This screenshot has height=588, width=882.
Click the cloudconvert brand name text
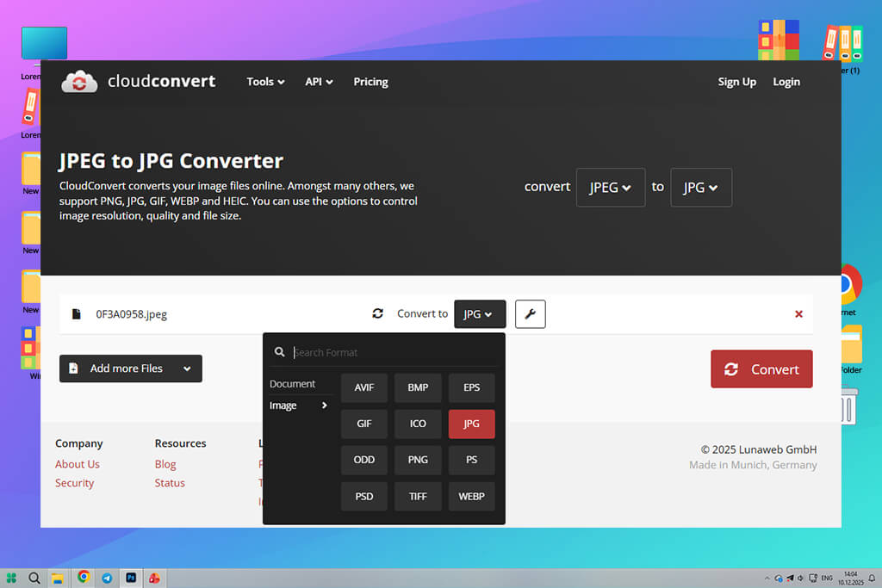click(x=161, y=81)
